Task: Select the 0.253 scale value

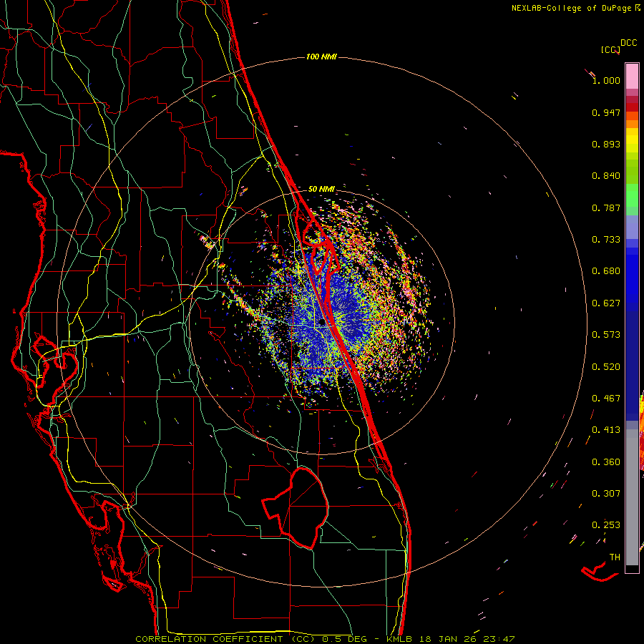Action: (x=606, y=525)
